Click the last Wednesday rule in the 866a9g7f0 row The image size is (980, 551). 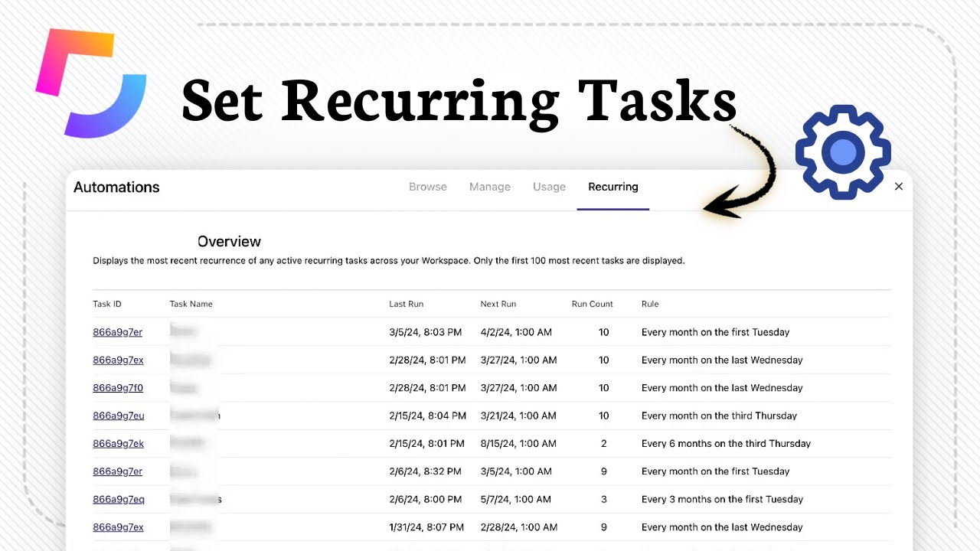[722, 388]
